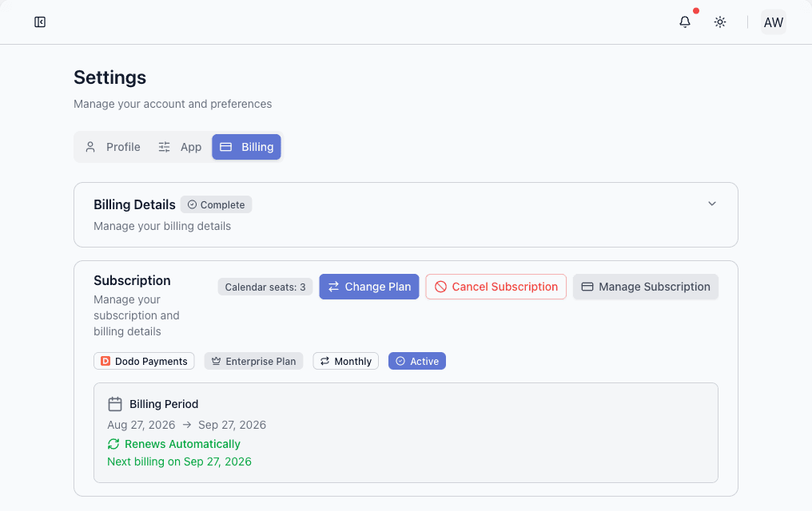Open Manage Subscription
This screenshot has height=511, width=812.
click(x=645, y=287)
